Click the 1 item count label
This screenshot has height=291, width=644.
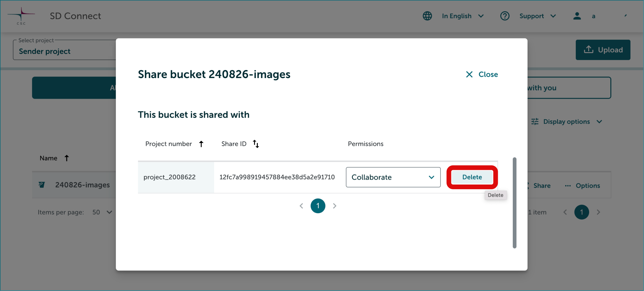coord(537,212)
